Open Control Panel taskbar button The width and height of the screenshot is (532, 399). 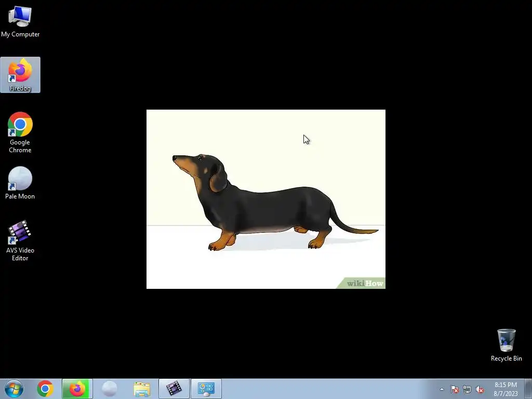pos(206,389)
